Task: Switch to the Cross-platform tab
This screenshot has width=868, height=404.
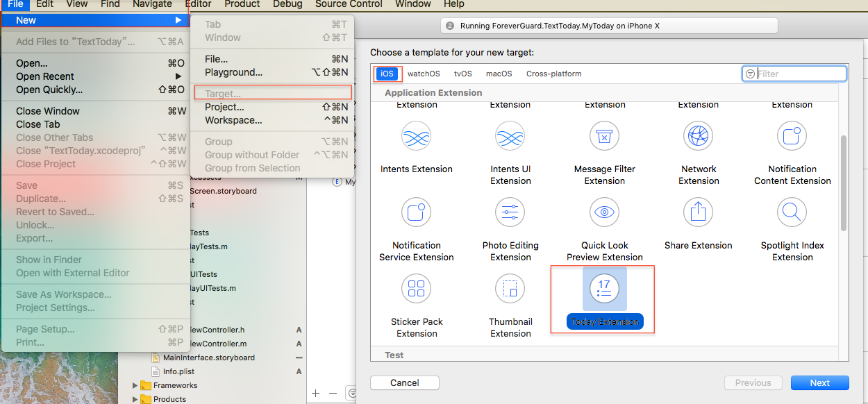Action: [x=554, y=74]
